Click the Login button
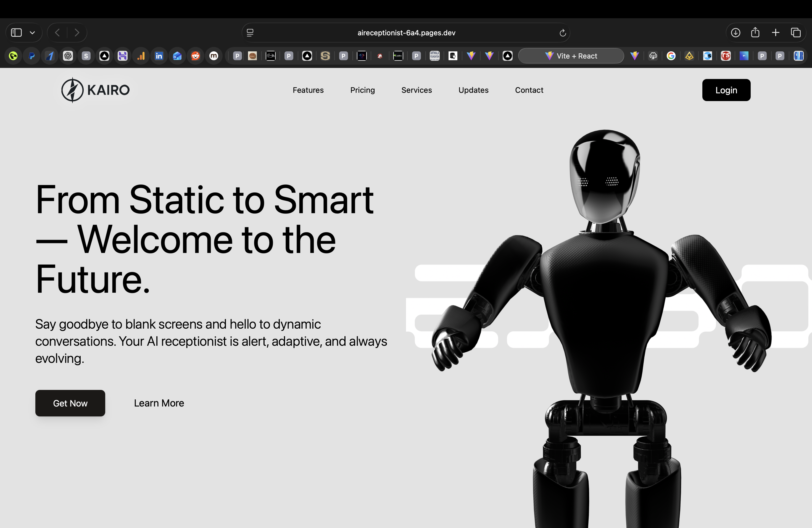The height and width of the screenshot is (528, 812). [x=726, y=90]
